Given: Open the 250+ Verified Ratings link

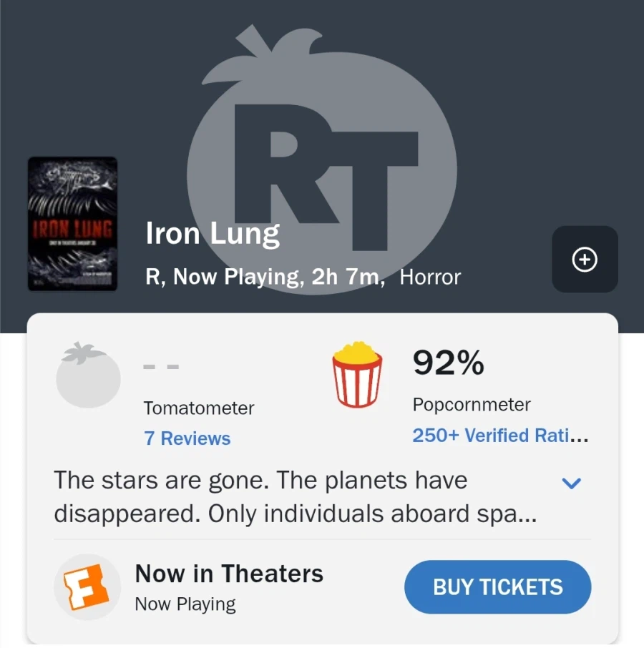Looking at the screenshot, I should (500, 436).
